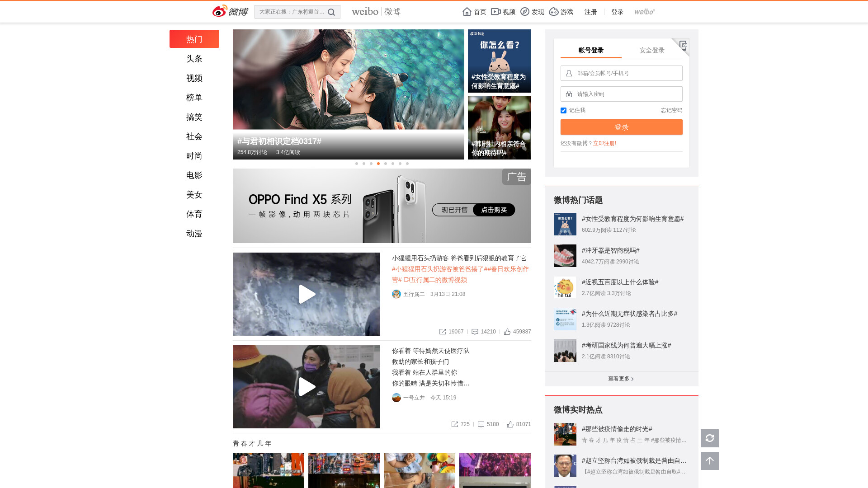This screenshot has width=868, height=488.
Task: Select the 美女 category
Action: pos(194,195)
